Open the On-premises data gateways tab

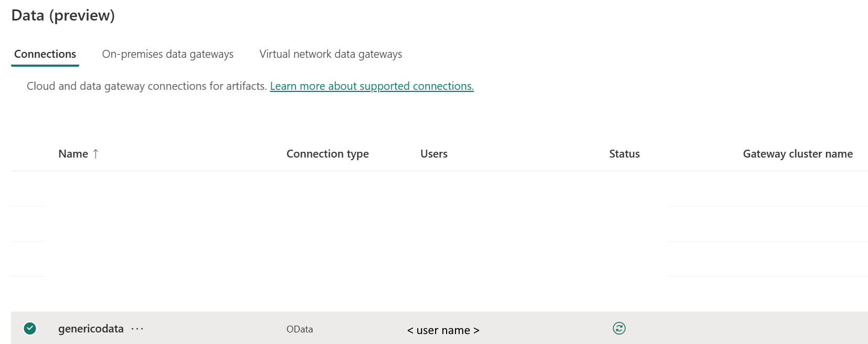(167, 54)
